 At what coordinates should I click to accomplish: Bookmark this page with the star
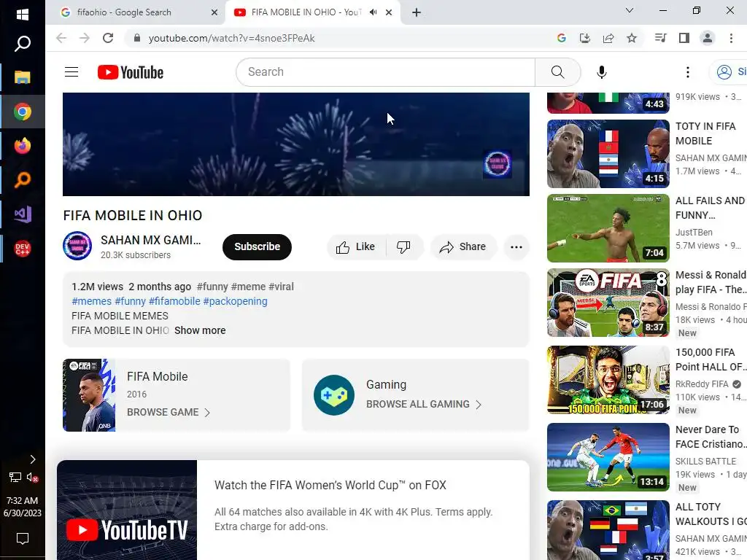pos(632,38)
